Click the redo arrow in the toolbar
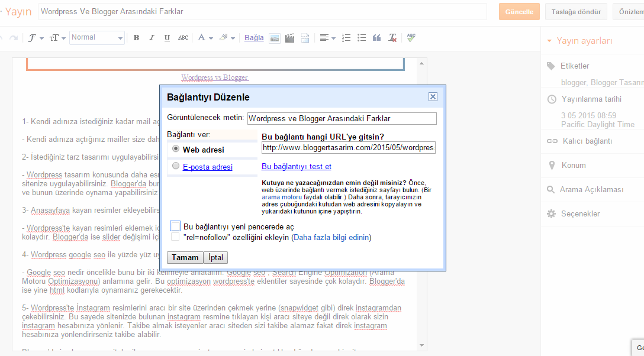This screenshot has width=644, height=356. (14, 38)
